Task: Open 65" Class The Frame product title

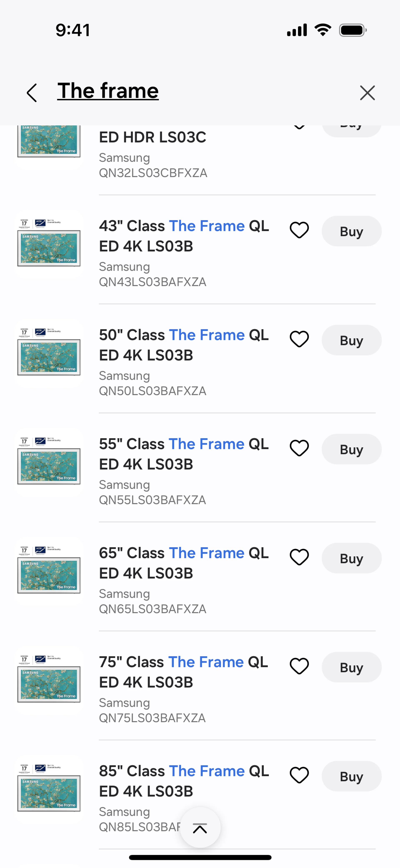Action: [184, 563]
